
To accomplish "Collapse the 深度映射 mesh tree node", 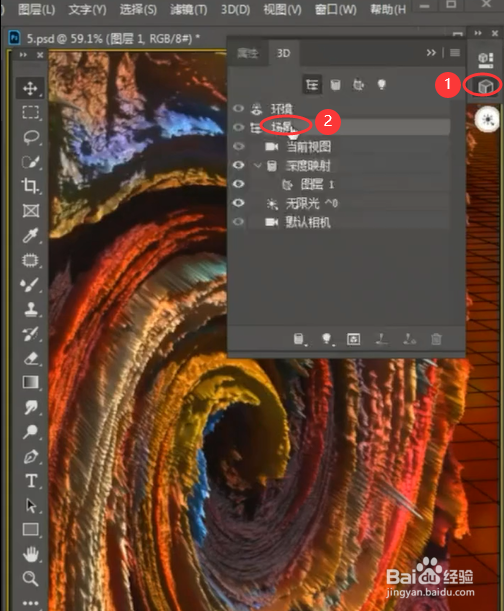I will (257, 165).
